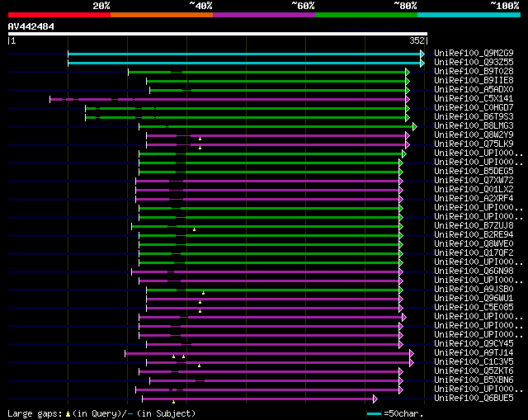Click the green arrowhead of the B8LMG3 alignment

click(415, 126)
